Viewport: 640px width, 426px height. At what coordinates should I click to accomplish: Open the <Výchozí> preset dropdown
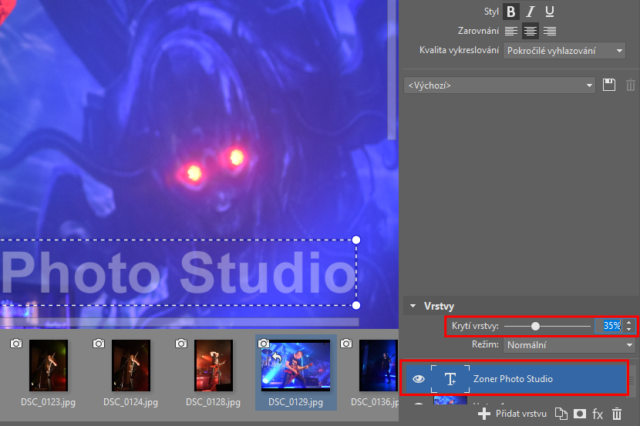click(x=499, y=85)
